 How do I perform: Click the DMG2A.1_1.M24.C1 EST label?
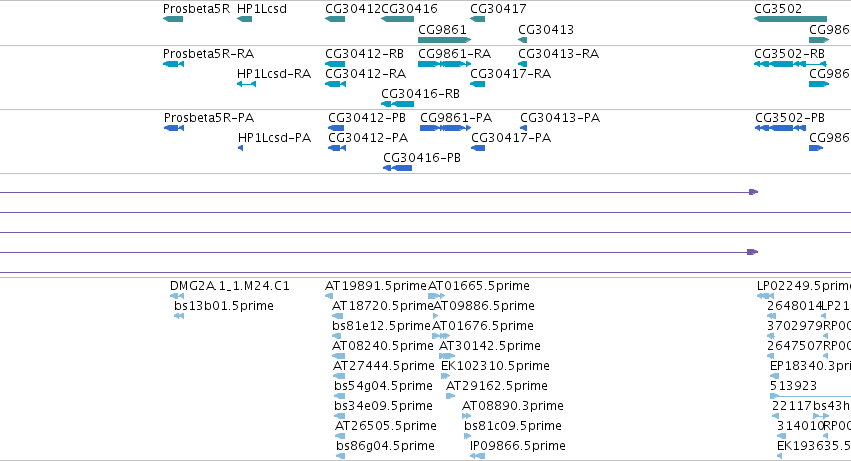click(x=230, y=286)
